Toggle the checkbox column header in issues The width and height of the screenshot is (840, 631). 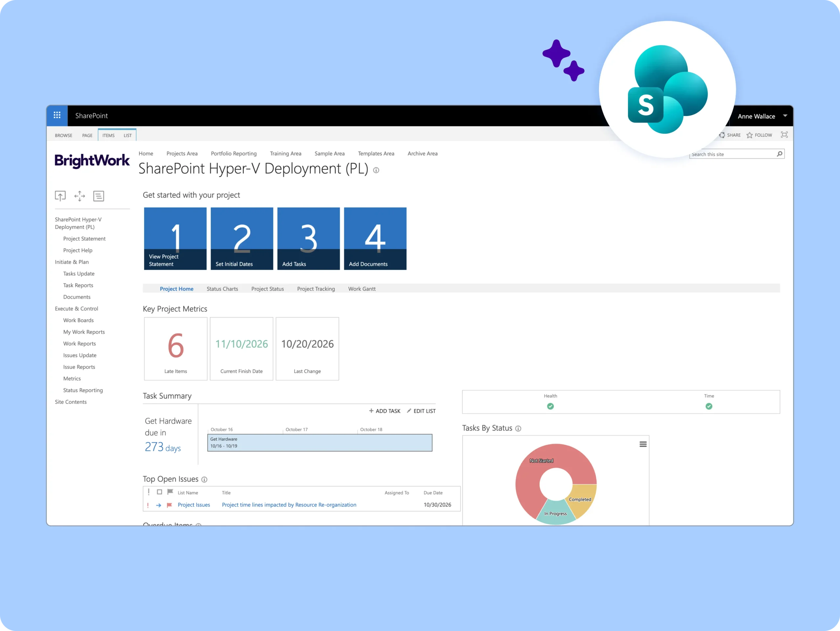[x=159, y=492]
